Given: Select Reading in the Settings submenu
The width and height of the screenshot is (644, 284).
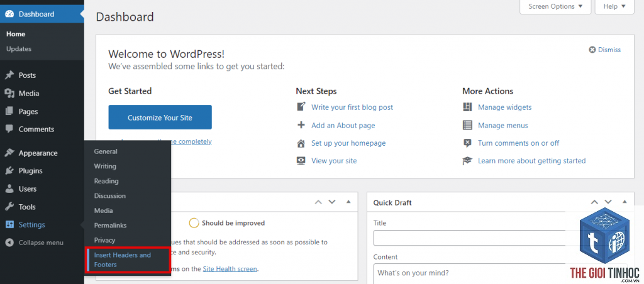Looking at the screenshot, I should coord(106,181).
